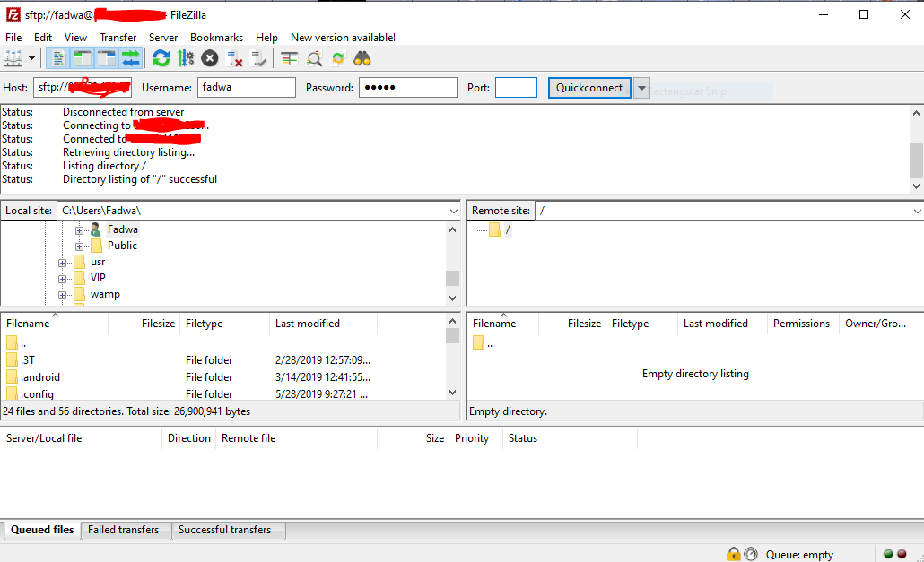The image size is (924, 562).
Task: Toggle directory comparison
Action: [314, 58]
